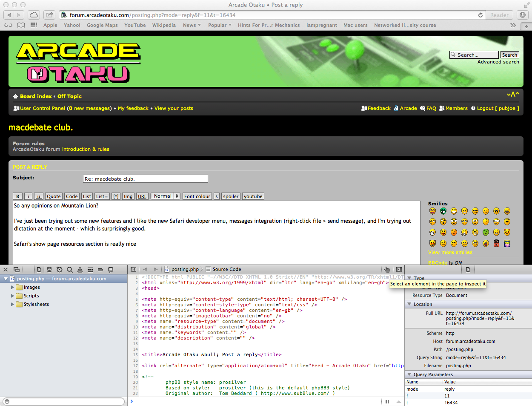The image size is (532, 406).
Task: Change font size with A icon
Action: click(x=513, y=94)
